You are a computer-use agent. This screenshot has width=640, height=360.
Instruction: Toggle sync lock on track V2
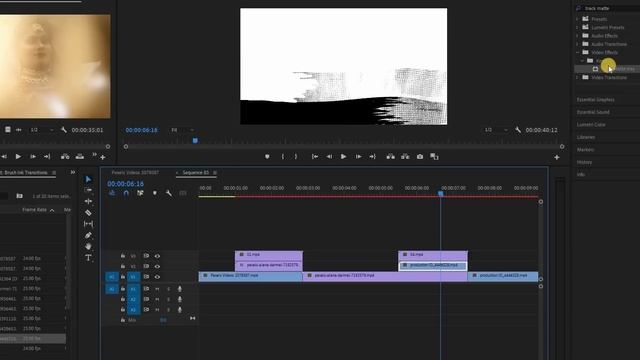tap(146, 267)
